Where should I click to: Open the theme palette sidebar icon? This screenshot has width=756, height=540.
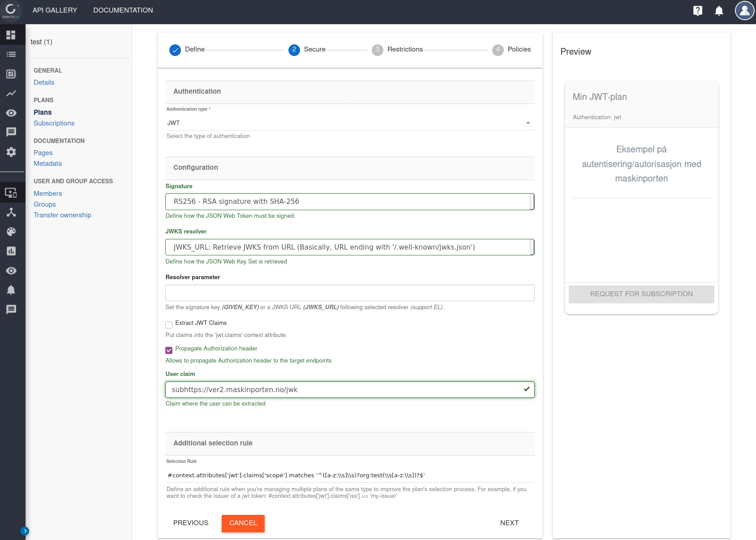pos(11,232)
